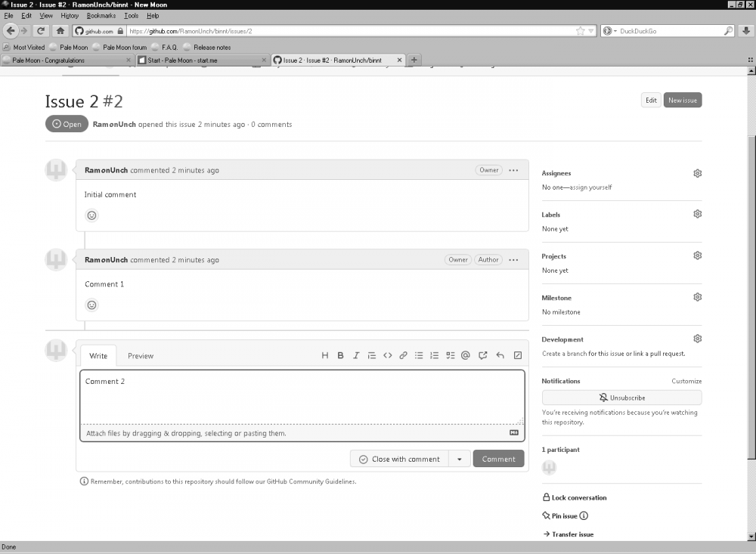Open the GitHub Community Guidelines link
The height and width of the screenshot is (554, 756).
coord(311,481)
